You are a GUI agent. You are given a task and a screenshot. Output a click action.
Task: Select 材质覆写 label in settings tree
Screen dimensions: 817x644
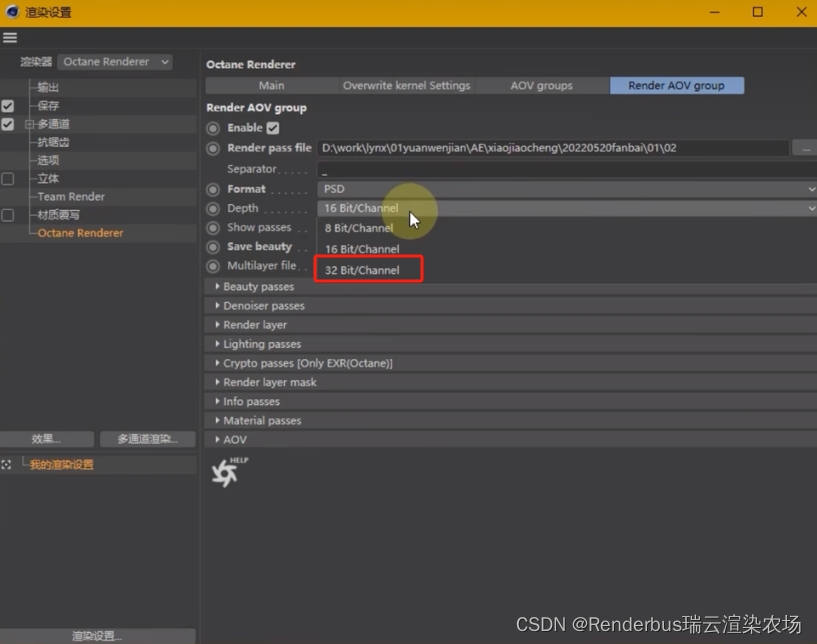58,215
